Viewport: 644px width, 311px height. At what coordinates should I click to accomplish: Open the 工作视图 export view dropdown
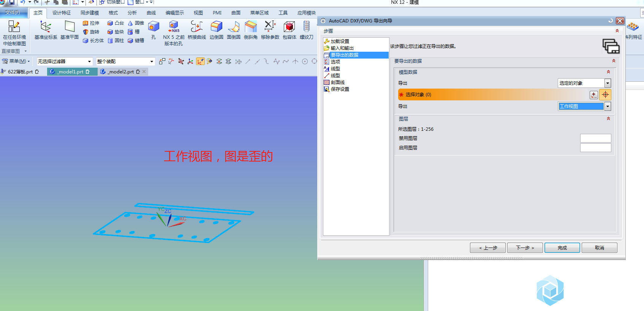[584, 106]
